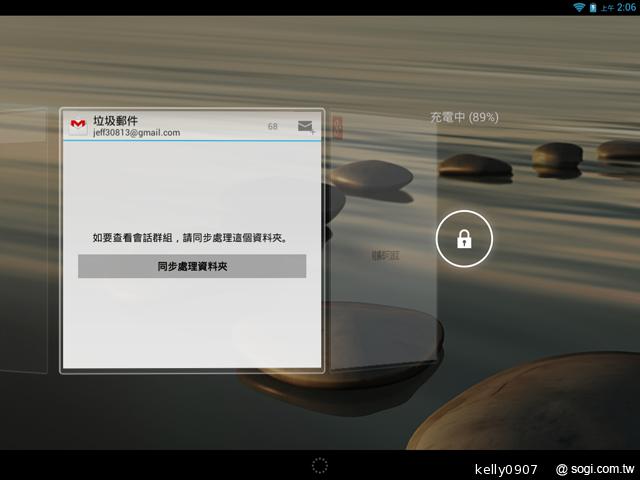Tap the 2:06 clock in status bar
Image resolution: width=640 pixels, height=480 pixels.
click(626, 7)
